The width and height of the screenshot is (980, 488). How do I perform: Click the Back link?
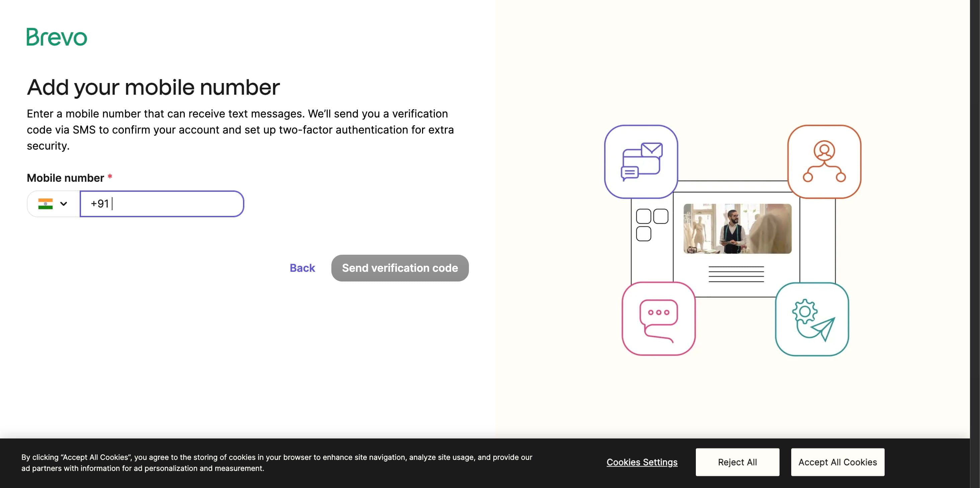[302, 268]
